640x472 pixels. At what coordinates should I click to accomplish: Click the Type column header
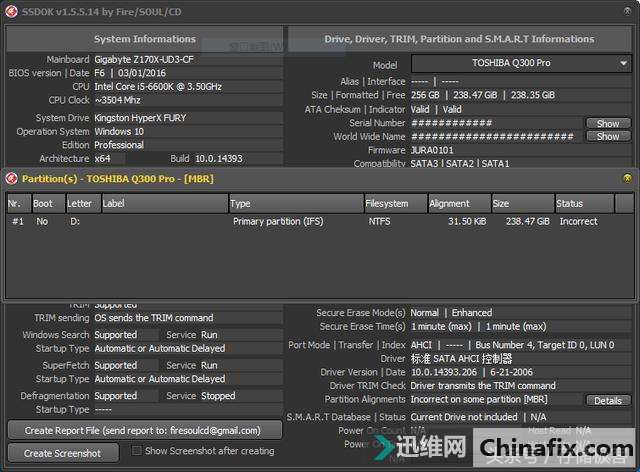click(296, 203)
